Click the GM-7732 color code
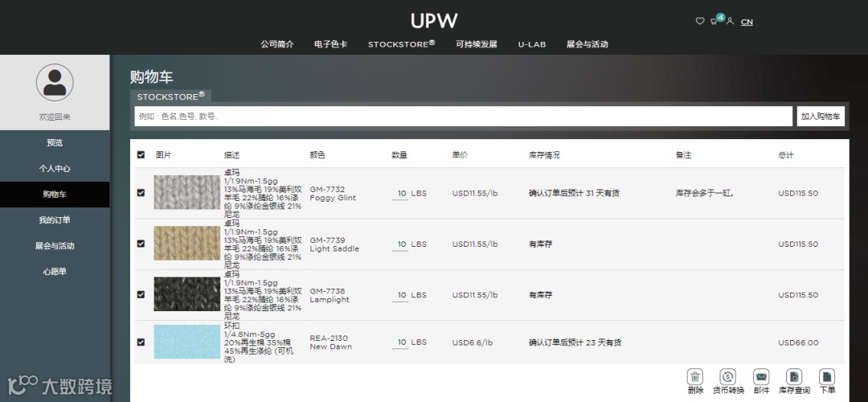Screen dimensions: 868x402 pyautogui.click(x=327, y=190)
